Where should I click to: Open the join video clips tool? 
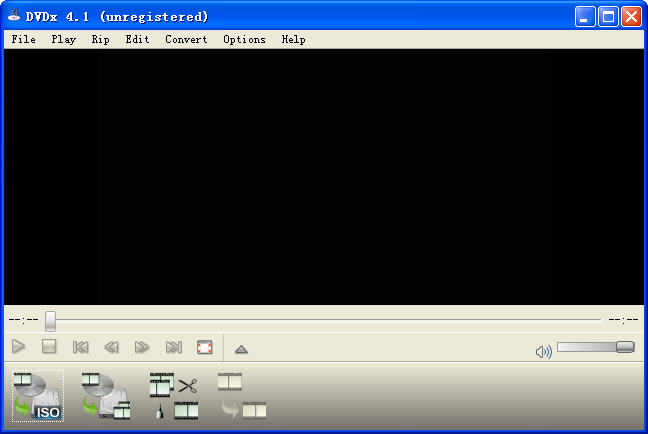[174, 396]
